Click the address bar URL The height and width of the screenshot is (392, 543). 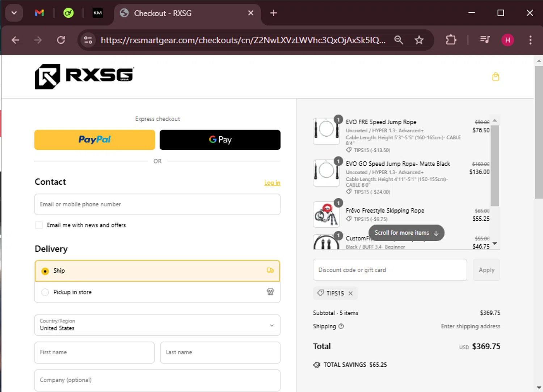[x=243, y=40]
